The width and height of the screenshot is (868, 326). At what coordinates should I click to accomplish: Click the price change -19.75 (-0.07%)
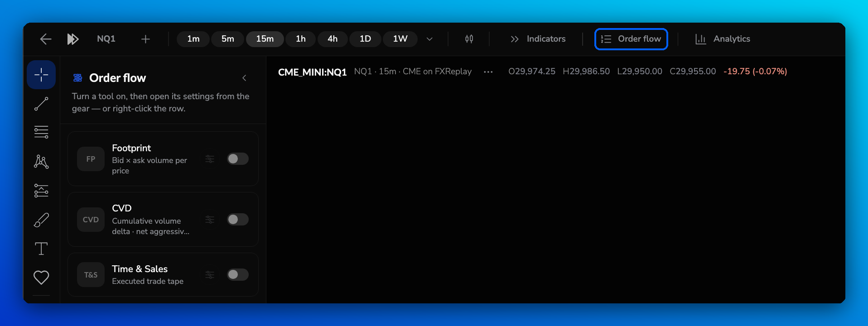755,72
